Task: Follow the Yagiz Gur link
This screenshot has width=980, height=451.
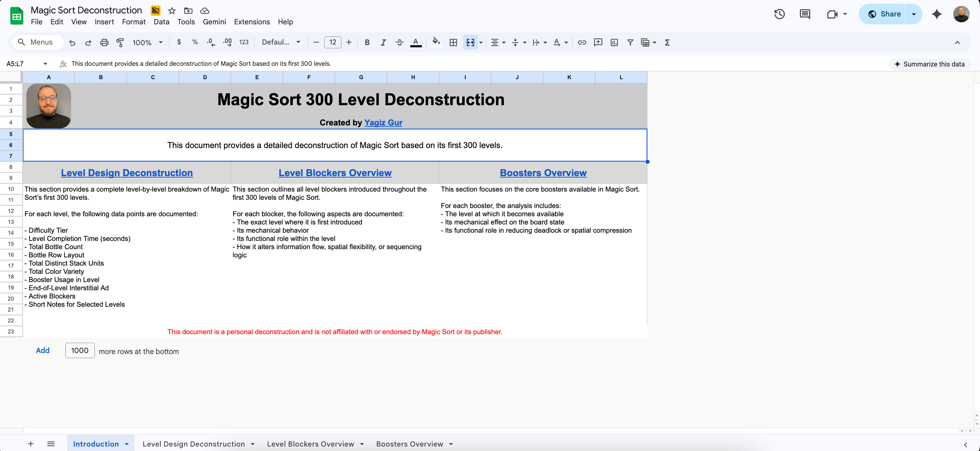Action: click(383, 122)
